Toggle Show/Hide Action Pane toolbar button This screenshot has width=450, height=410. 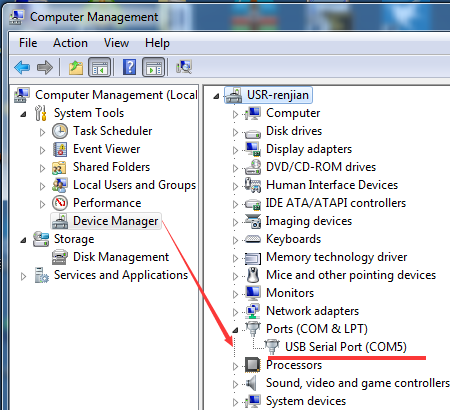(153, 67)
